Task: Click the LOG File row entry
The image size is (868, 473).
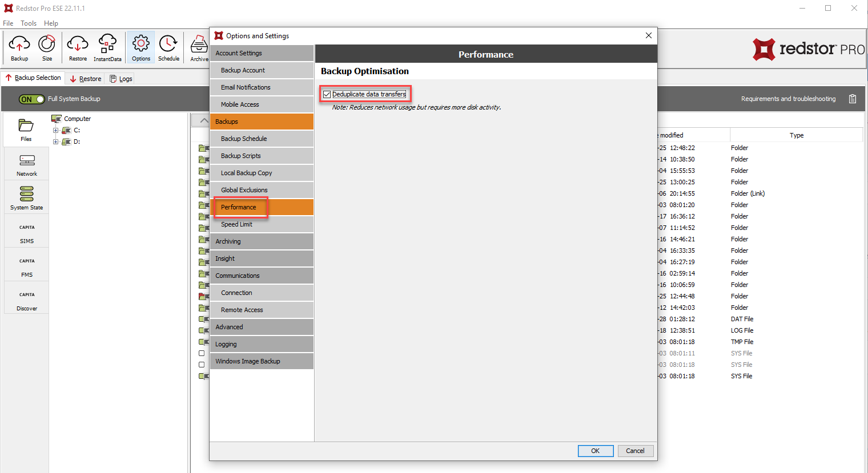Action: pyautogui.click(x=742, y=330)
